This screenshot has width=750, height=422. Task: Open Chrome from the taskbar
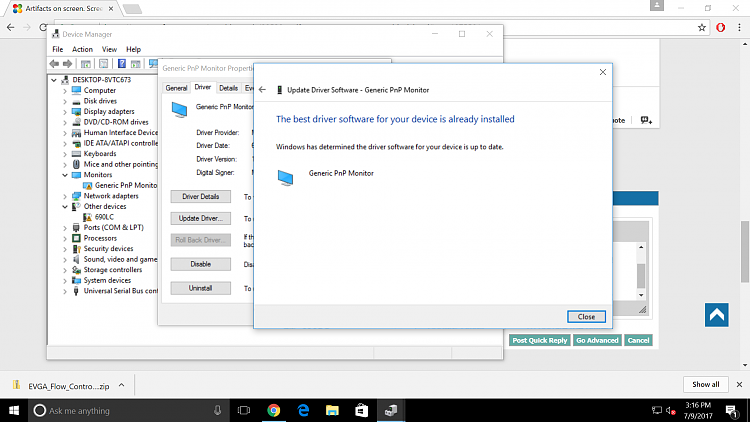274,411
